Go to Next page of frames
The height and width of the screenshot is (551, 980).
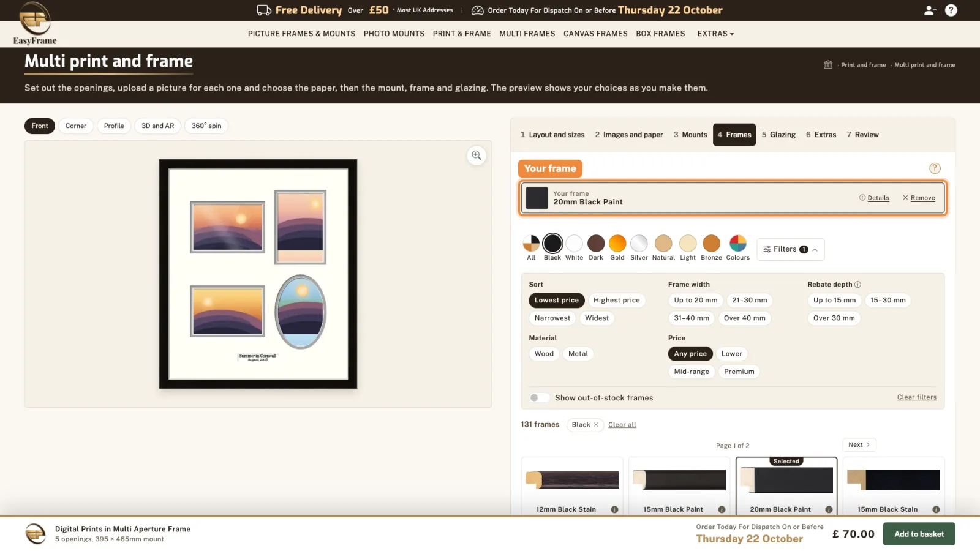859,445
